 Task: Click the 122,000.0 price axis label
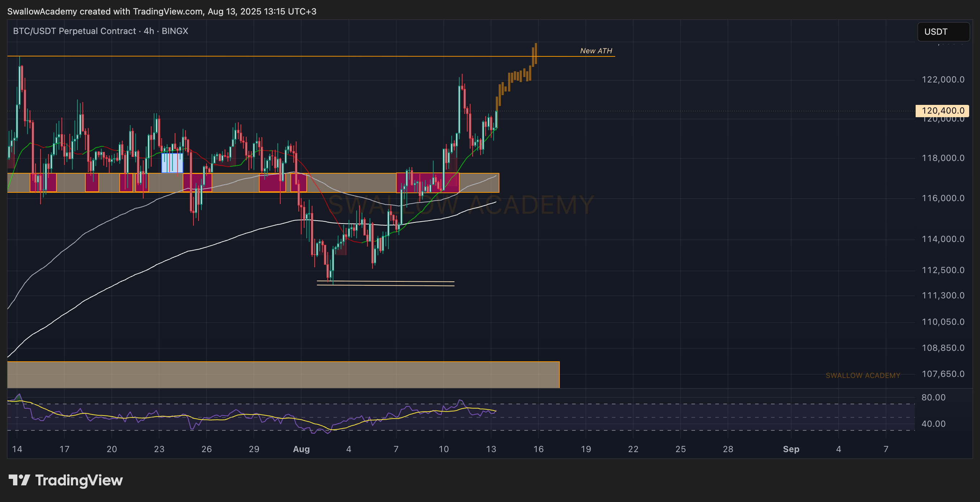pos(943,80)
